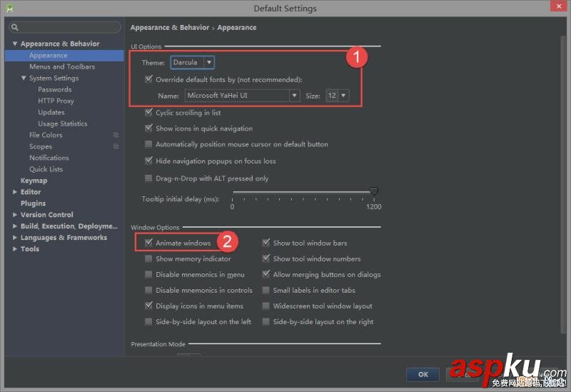
Task: Enable Disable mnemonics in controls checkbox
Action: pyautogui.click(x=148, y=290)
